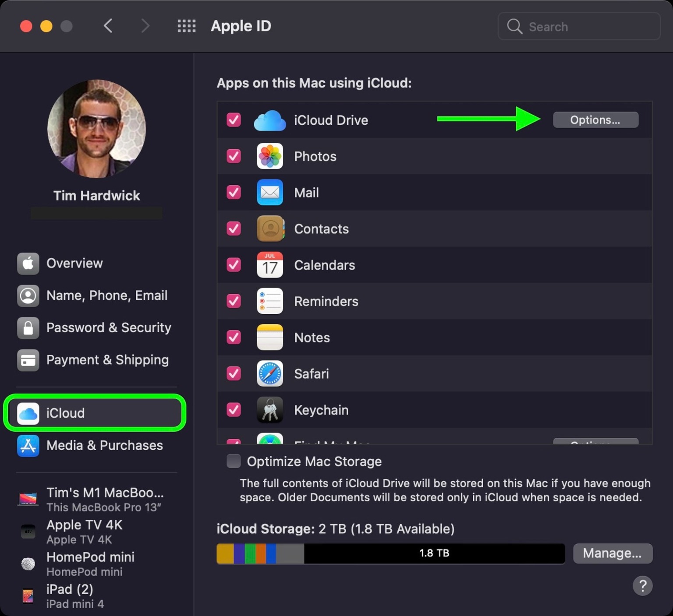The image size is (673, 616).
Task: Click the Notes app icon
Action: (x=270, y=338)
